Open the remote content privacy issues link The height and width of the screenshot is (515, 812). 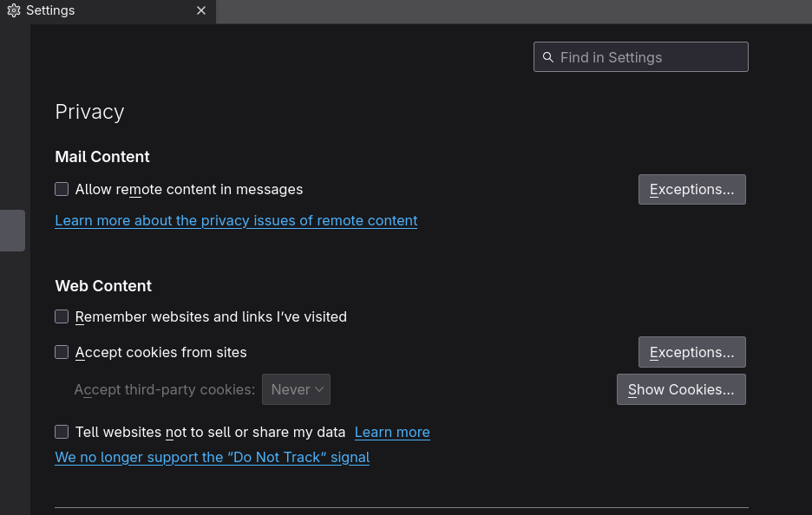click(x=236, y=220)
